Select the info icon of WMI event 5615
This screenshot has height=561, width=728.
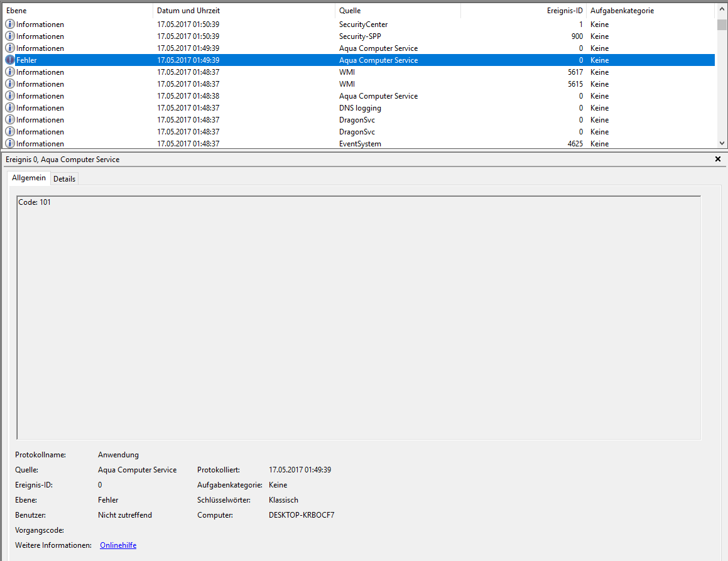(10, 84)
